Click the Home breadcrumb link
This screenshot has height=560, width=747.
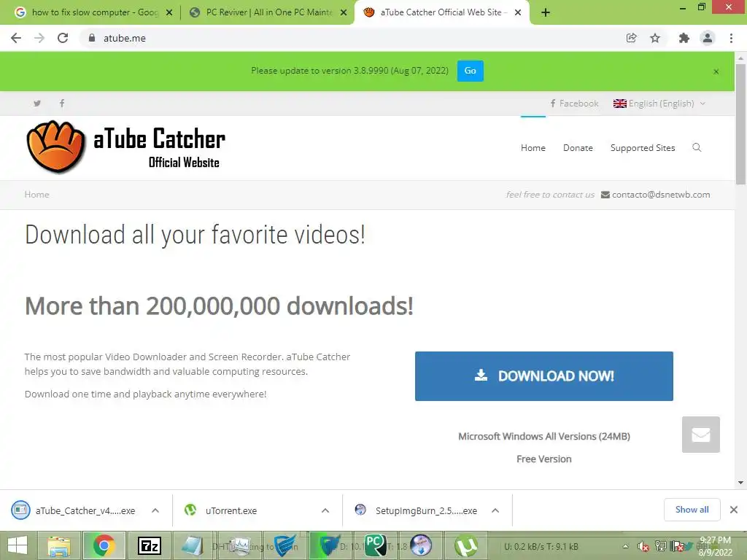tap(36, 194)
